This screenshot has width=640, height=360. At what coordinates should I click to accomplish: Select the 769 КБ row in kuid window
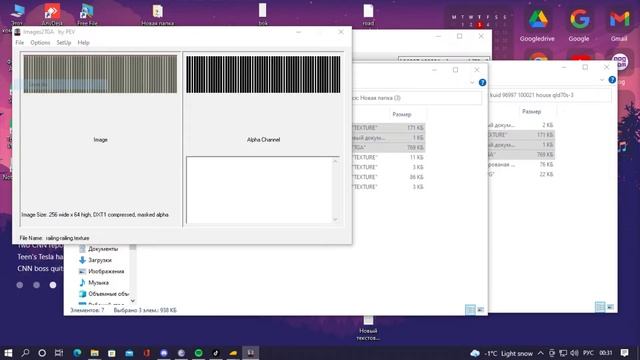pyautogui.click(x=522, y=154)
